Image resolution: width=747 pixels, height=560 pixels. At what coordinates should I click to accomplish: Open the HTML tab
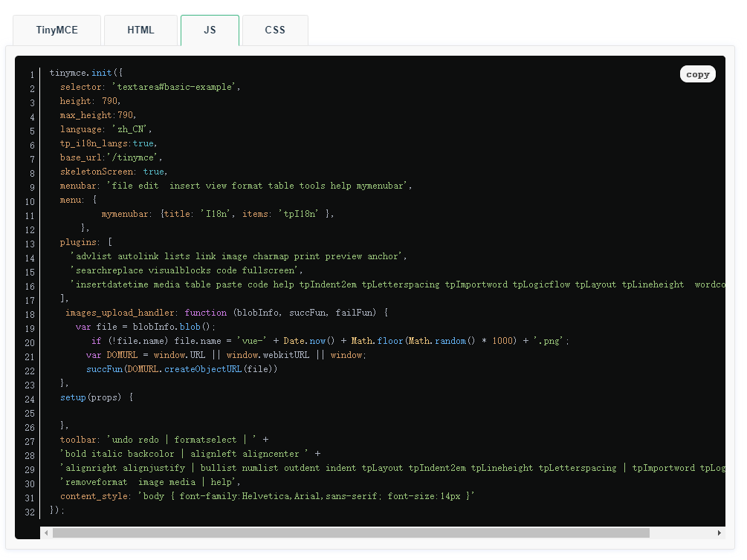click(140, 30)
